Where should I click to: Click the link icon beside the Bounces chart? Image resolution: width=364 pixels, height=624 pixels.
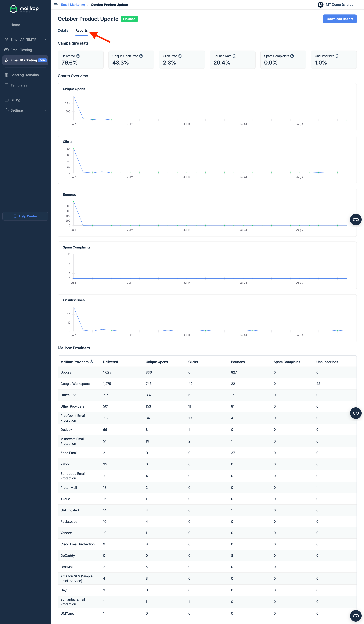356,219
